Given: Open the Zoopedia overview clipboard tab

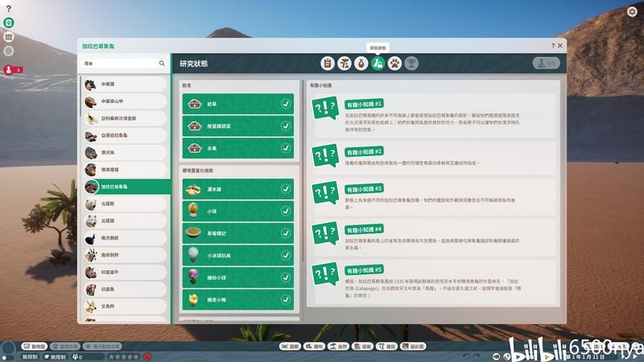Looking at the screenshot, I should click(328, 64).
